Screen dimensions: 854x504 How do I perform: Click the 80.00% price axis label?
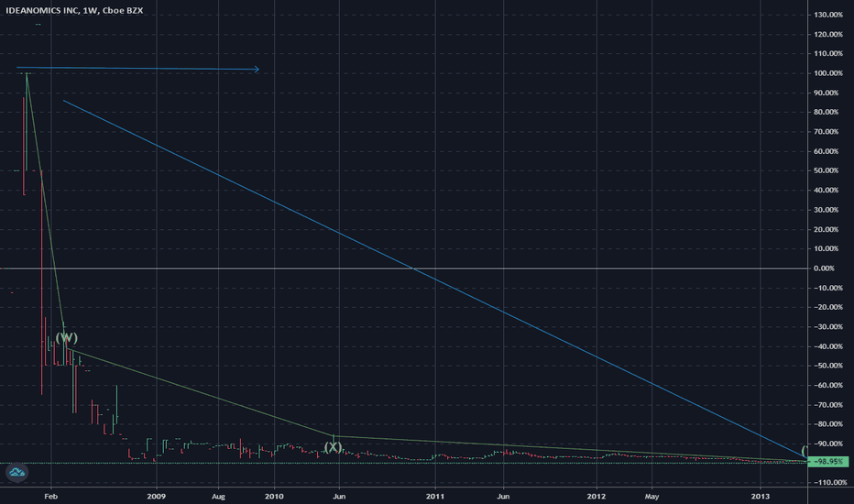coord(827,112)
